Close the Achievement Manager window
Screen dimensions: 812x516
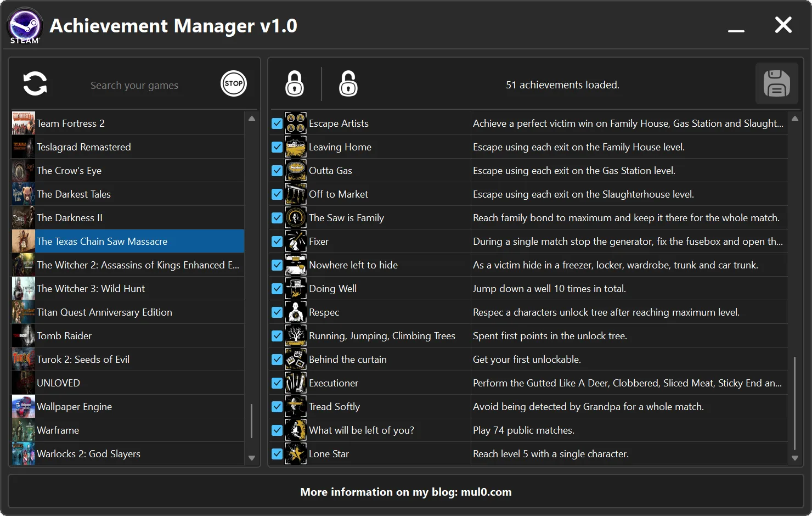pyautogui.click(x=783, y=25)
